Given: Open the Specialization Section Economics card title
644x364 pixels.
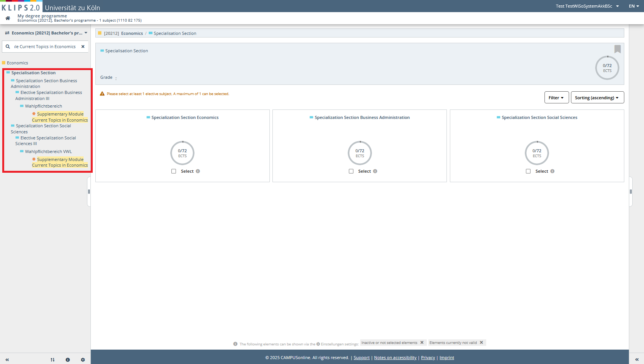Looking at the screenshot, I should [x=185, y=117].
